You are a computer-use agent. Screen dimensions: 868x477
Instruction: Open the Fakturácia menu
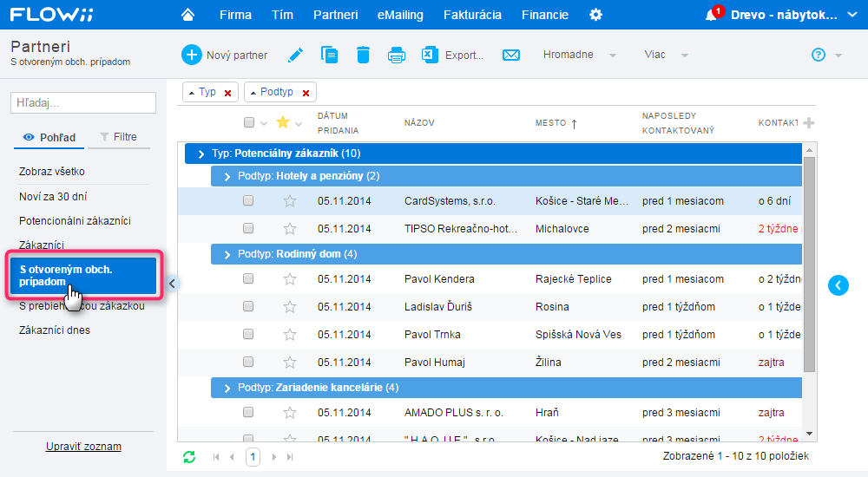coord(472,15)
